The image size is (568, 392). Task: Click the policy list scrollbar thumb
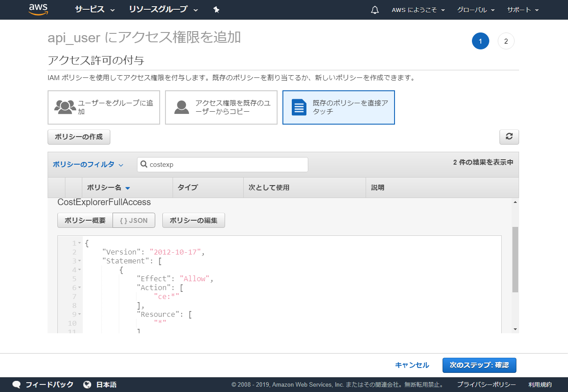click(x=515, y=259)
